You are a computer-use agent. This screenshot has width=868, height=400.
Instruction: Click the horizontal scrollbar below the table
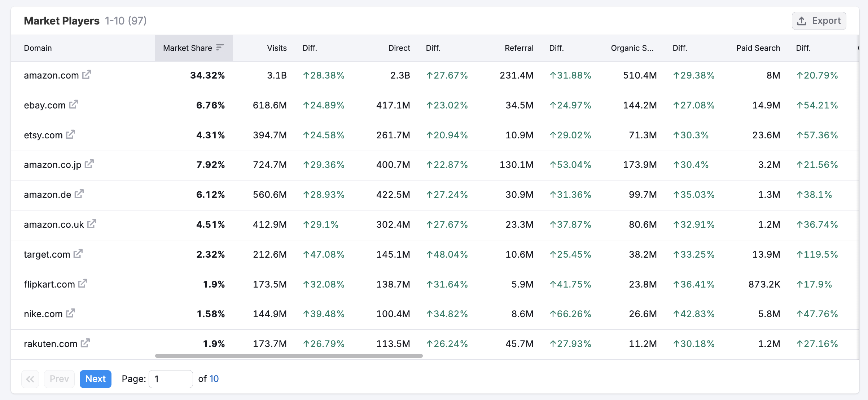click(289, 356)
